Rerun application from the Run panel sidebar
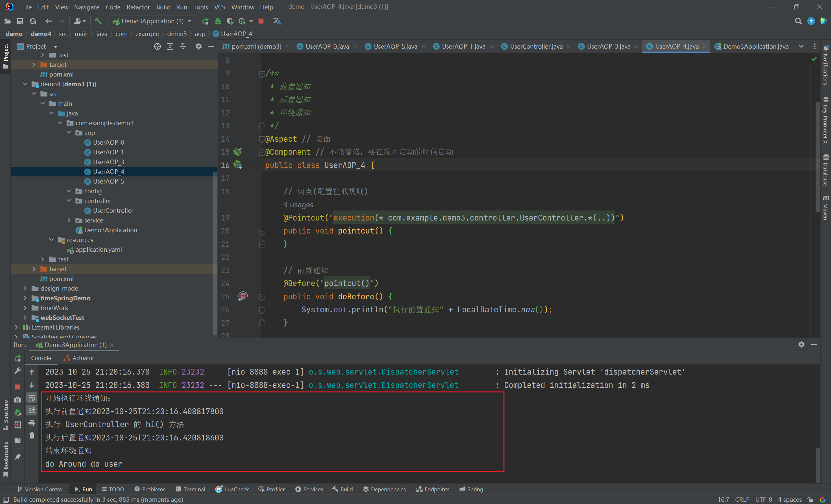The height and width of the screenshot is (504, 831). [18, 358]
